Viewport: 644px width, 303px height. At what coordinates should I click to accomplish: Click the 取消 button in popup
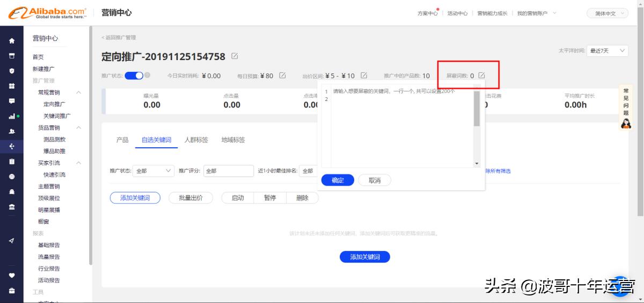click(x=375, y=181)
